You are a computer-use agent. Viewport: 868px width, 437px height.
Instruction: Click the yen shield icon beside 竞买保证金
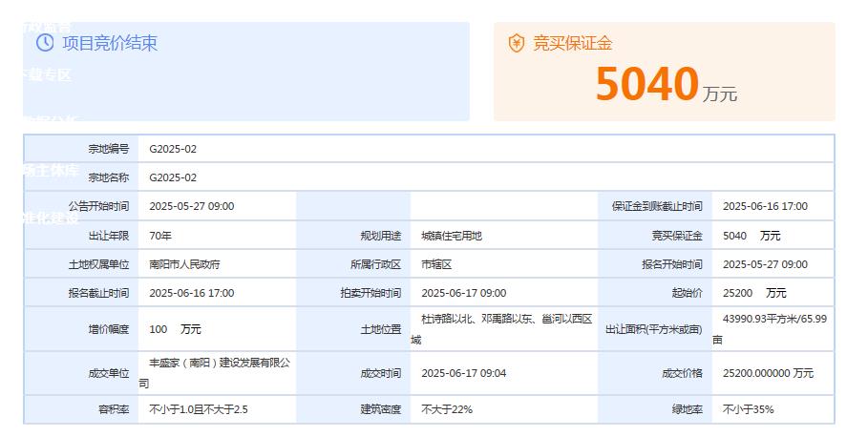516,43
